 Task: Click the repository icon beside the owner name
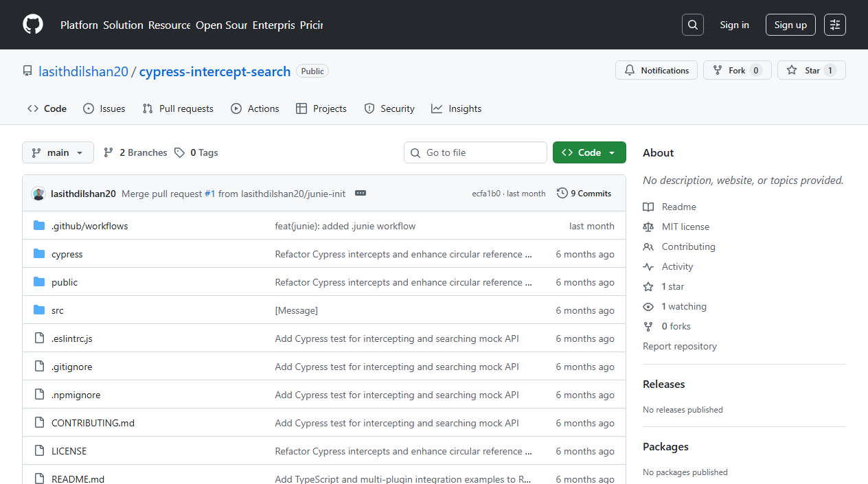coord(27,71)
